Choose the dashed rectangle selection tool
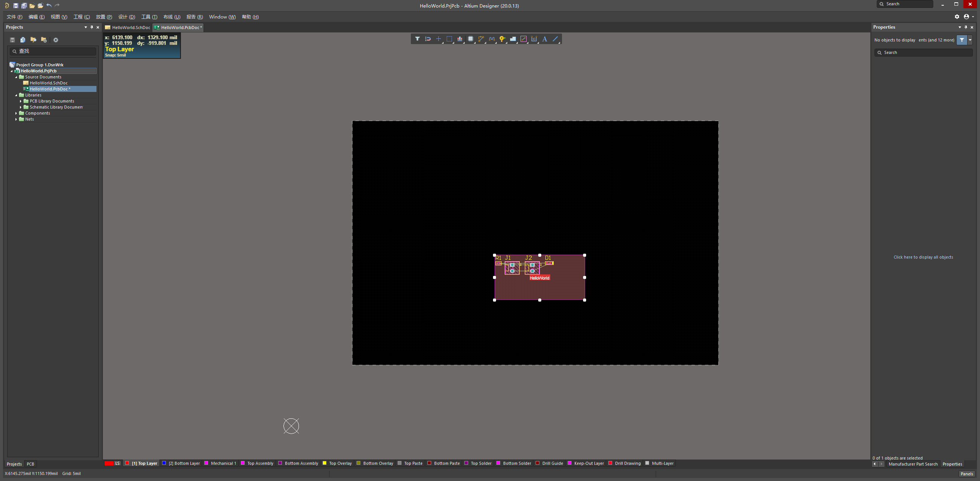This screenshot has width=980, height=481. 449,39
